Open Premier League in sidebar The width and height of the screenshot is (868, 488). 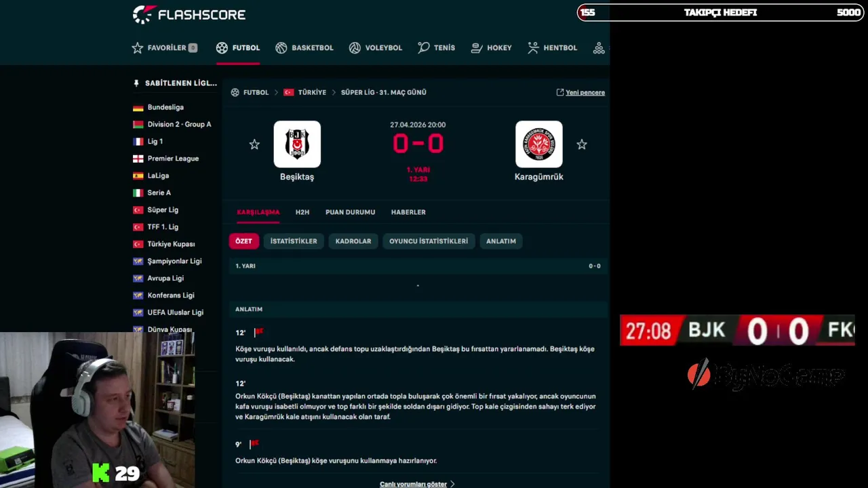click(173, 159)
